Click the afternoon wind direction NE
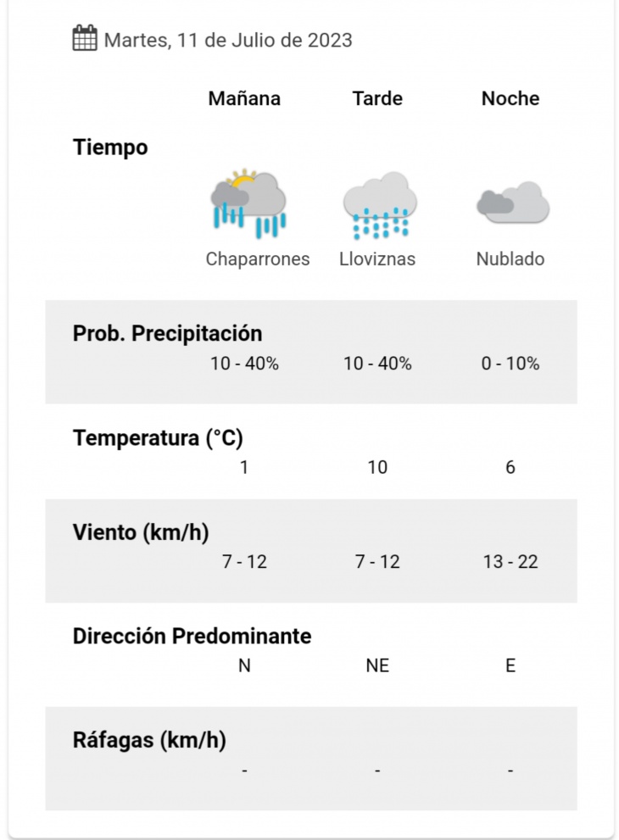This screenshot has width=619, height=840. pos(377,665)
